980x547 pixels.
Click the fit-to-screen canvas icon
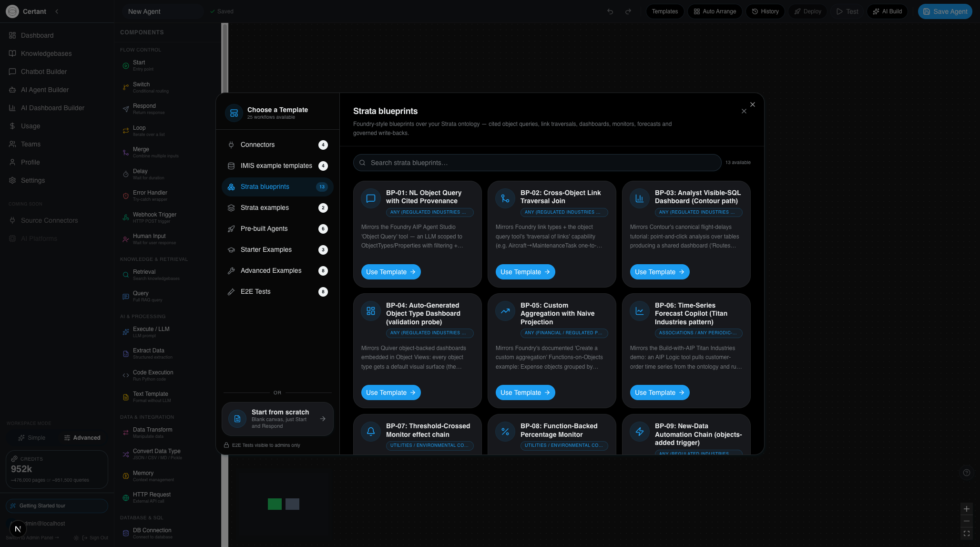967,534
